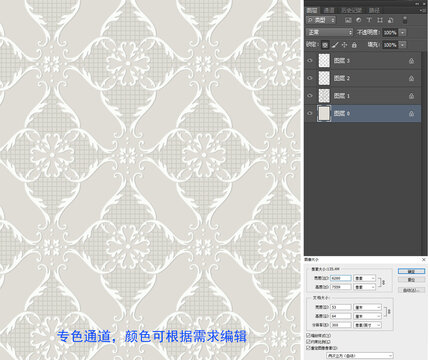Viewport: 430px width, 360px height.
Task: Open resolution unit dropdown
Action: pos(367,325)
